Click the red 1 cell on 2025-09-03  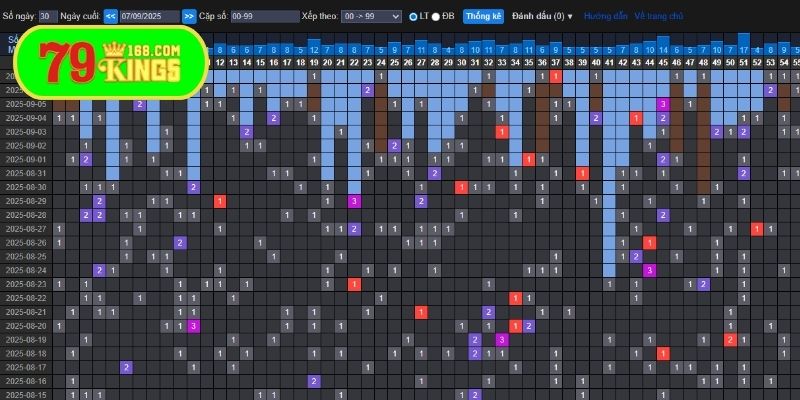502,132
